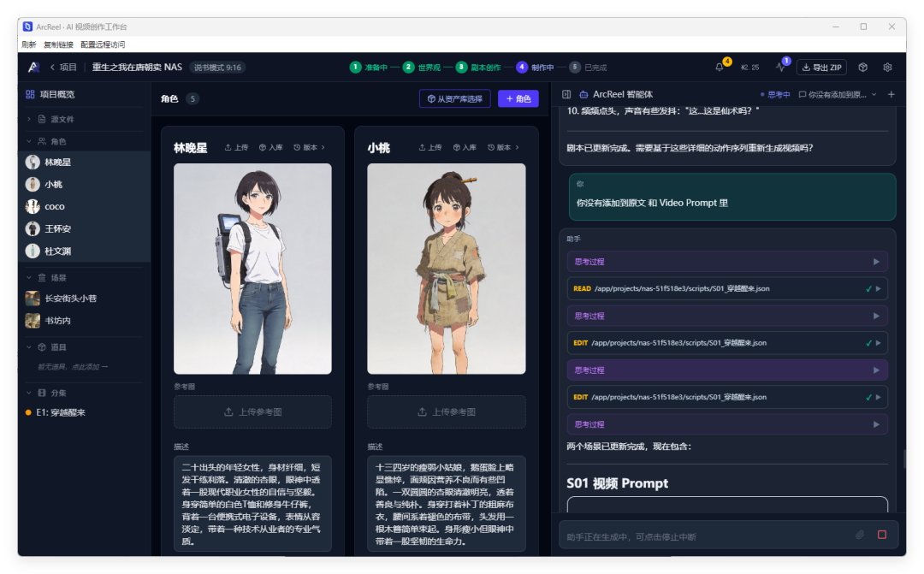Image resolution: width=924 pixels, height=574 pixels.
Task: Open the conversation history dropdown
Action: pos(838,94)
